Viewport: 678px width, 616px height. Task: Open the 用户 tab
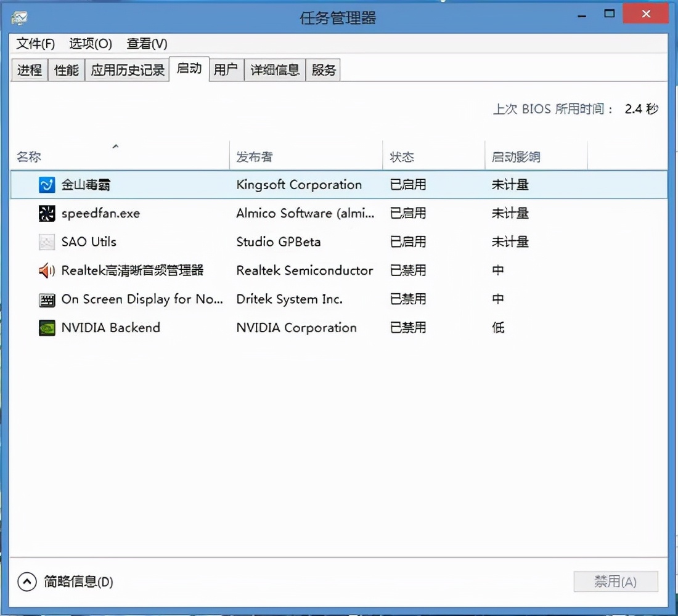[x=226, y=70]
